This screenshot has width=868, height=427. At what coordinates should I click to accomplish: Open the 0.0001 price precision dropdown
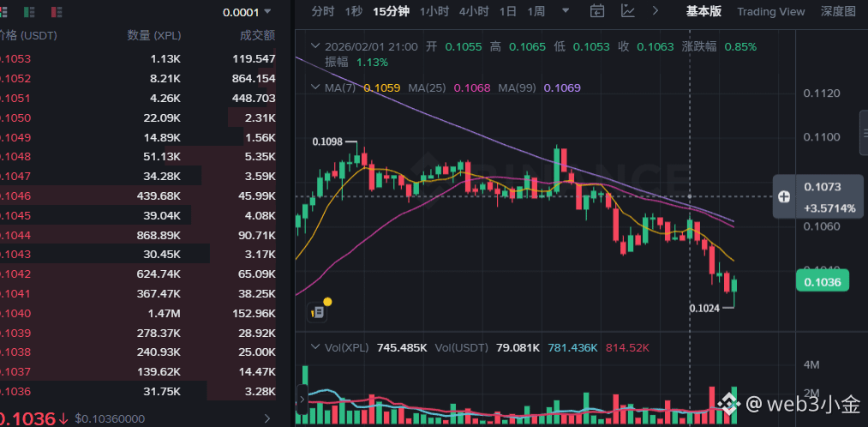(x=247, y=12)
